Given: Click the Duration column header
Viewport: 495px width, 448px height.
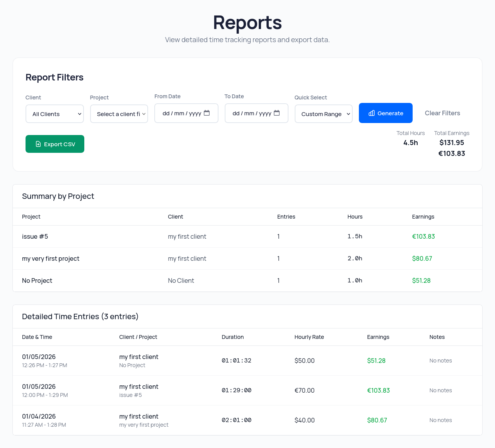Looking at the screenshot, I should coord(232,337).
